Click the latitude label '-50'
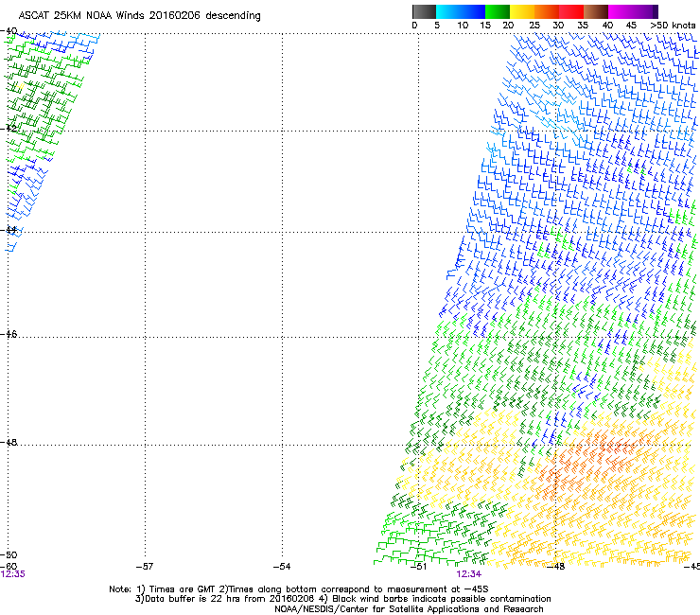The image size is (700, 615). [9, 555]
